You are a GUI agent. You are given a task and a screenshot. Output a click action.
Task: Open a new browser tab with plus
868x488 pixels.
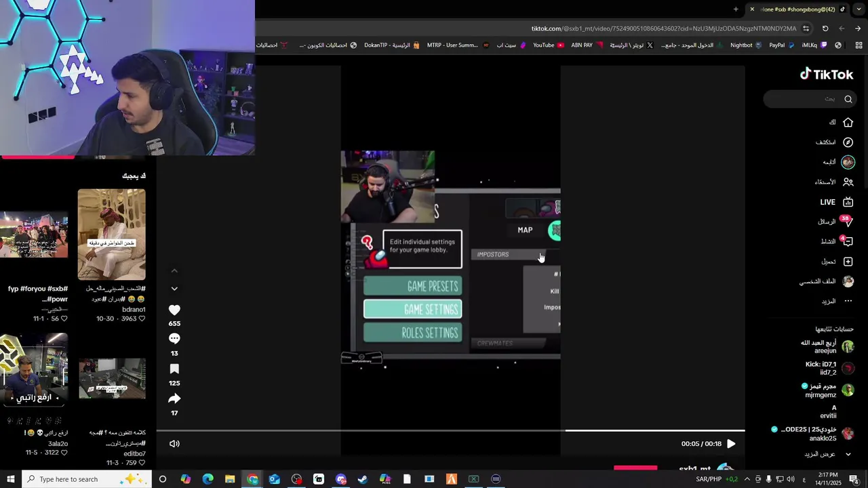(x=736, y=9)
